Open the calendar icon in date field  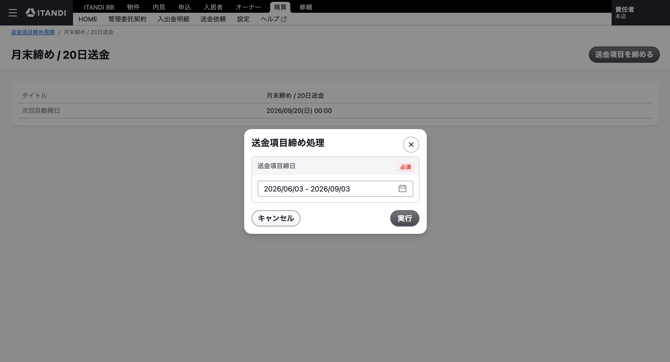(x=402, y=188)
